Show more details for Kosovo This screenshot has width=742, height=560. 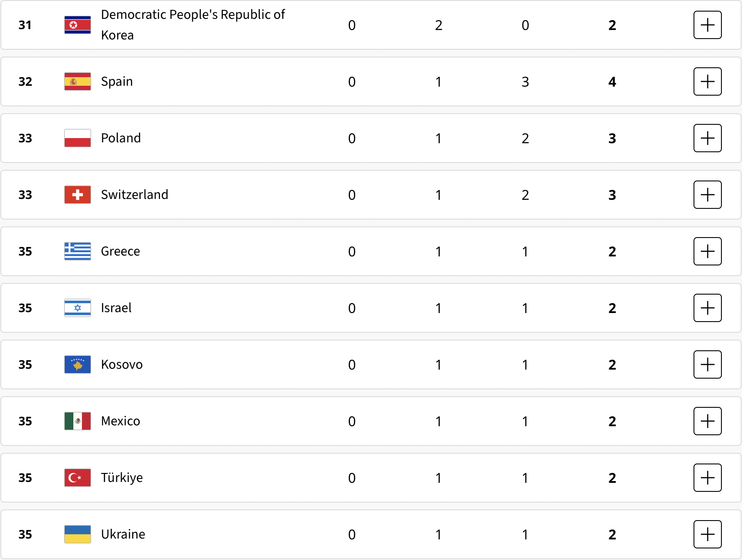pos(707,364)
